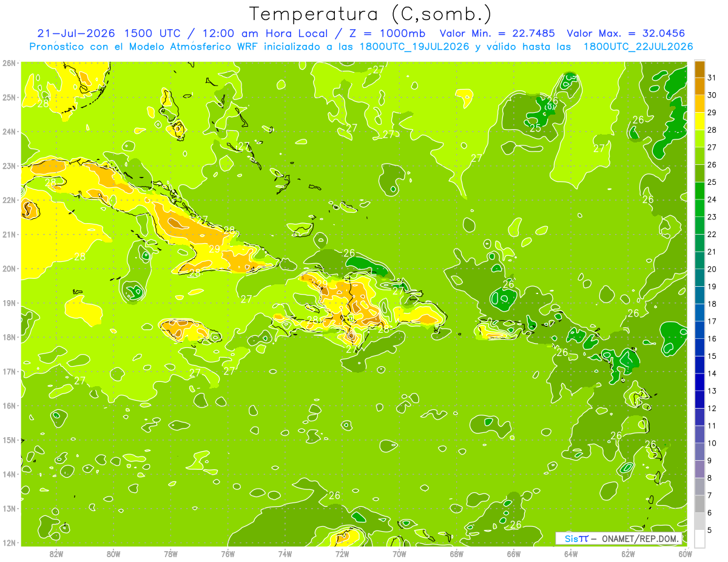
Task: Click the colorbar label 18
Action: pos(712,304)
